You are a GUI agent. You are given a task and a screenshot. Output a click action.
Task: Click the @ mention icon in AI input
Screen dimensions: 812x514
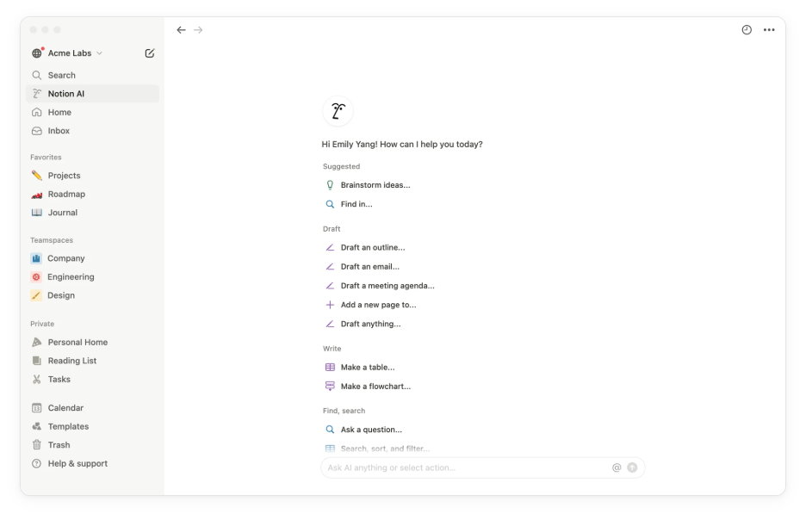click(617, 468)
